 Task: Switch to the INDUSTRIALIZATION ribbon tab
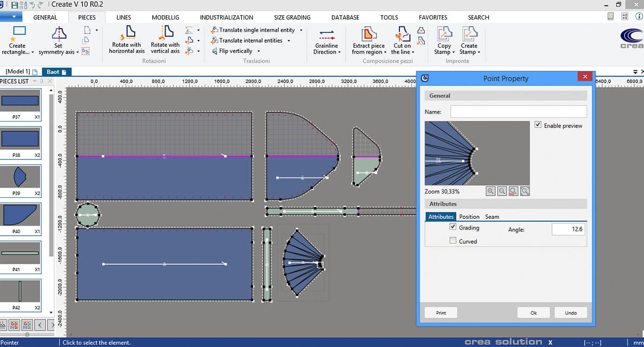227,17
